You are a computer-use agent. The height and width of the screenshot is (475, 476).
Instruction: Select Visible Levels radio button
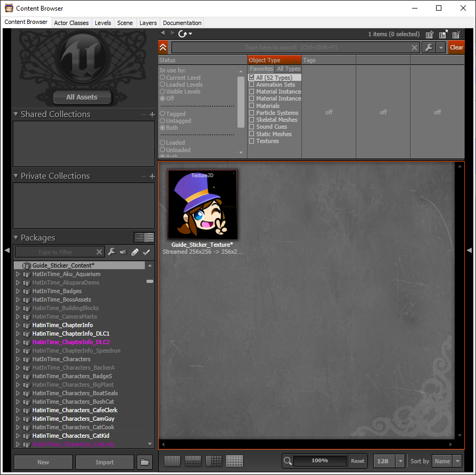click(162, 91)
